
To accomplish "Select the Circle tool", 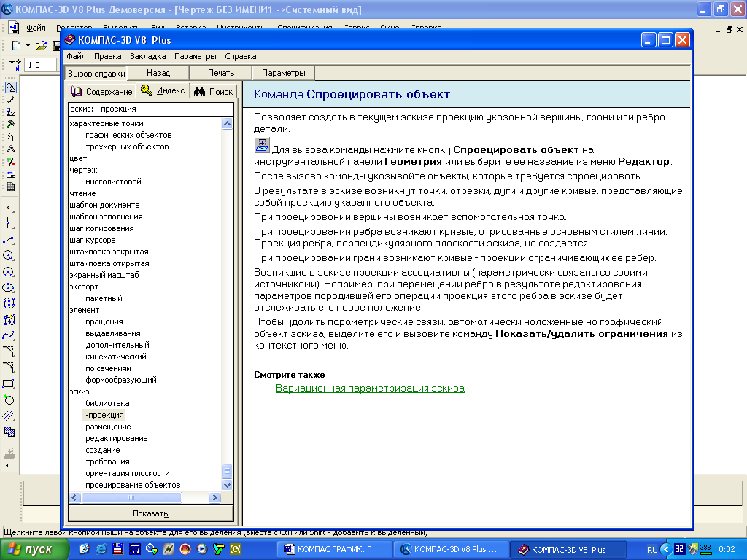I will (9, 256).
